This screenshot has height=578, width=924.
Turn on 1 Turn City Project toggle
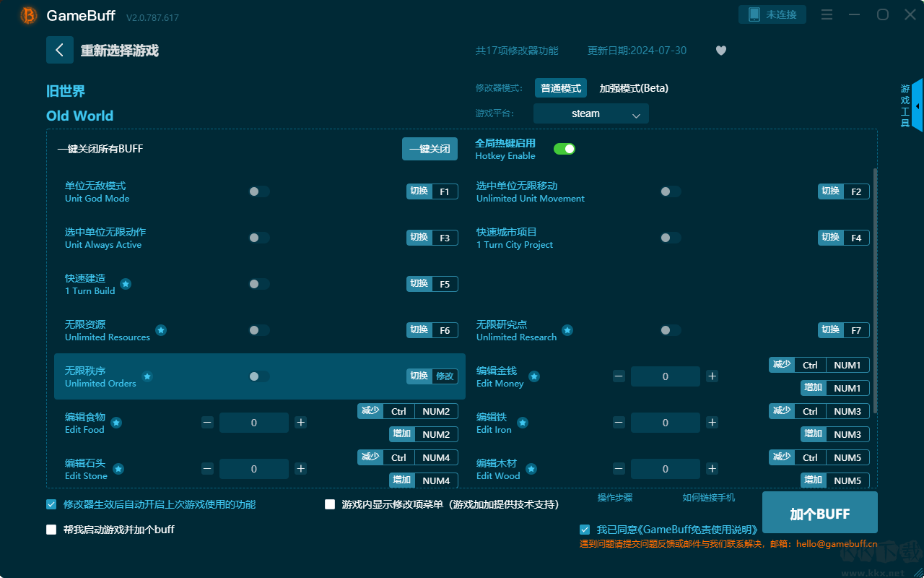point(671,238)
